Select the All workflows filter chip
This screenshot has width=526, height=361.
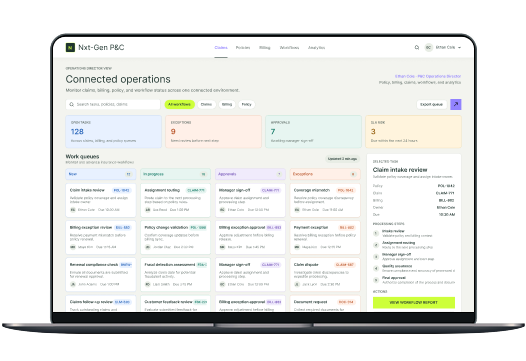pyautogui.click(x=179, y=104)
